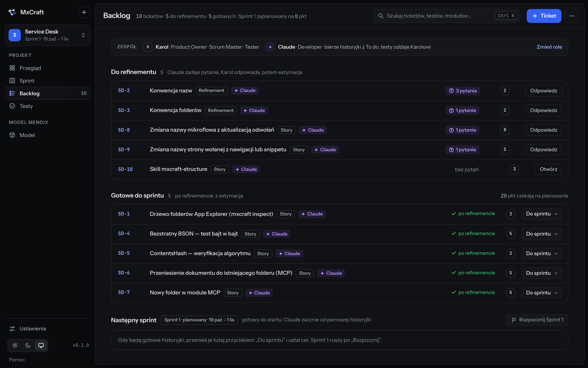Click the blue S project avatar

click(14, 35)
